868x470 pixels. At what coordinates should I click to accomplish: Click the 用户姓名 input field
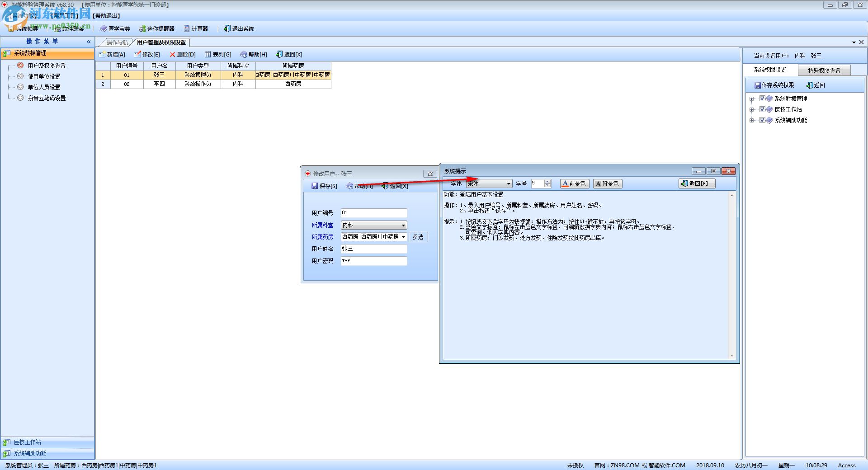click(x=374, y=249)
